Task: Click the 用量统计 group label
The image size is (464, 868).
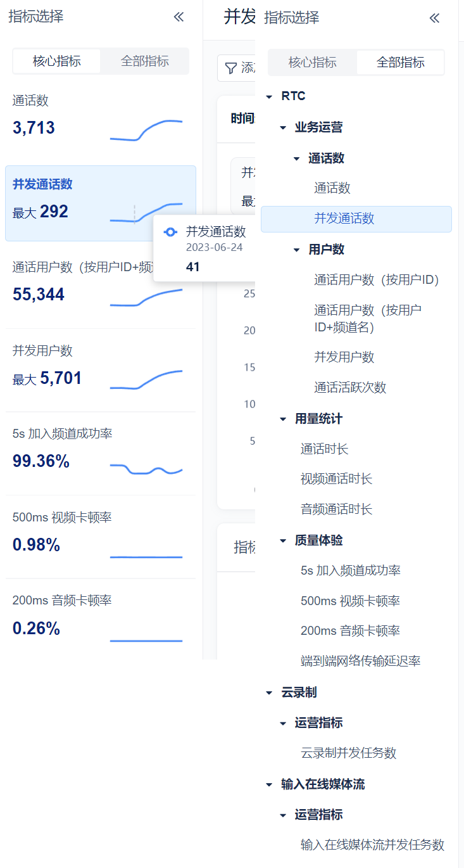Action: point(319,419)
